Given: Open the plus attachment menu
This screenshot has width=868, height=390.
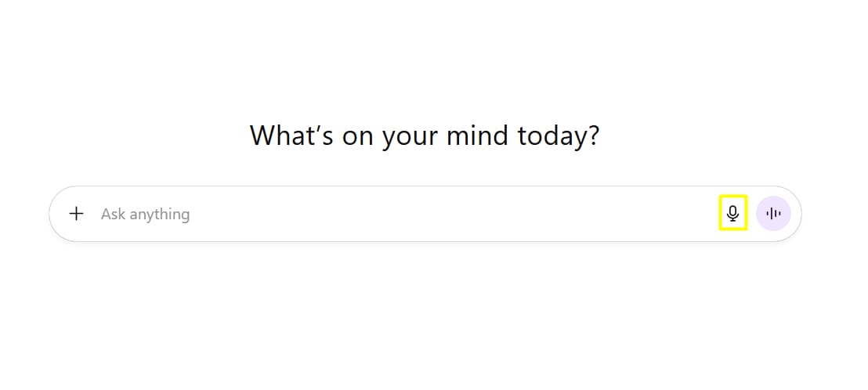Looking at the screenshot, I should tap(76, 213).
